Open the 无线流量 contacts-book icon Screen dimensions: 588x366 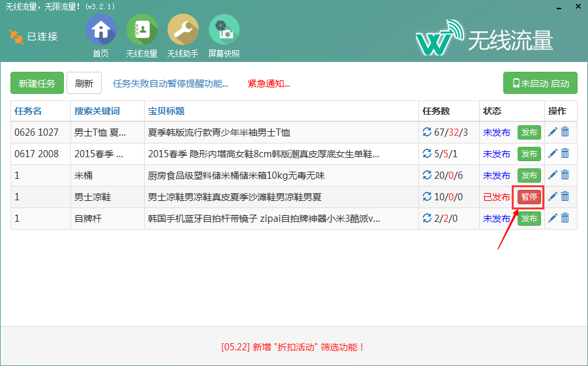point(141,29)
